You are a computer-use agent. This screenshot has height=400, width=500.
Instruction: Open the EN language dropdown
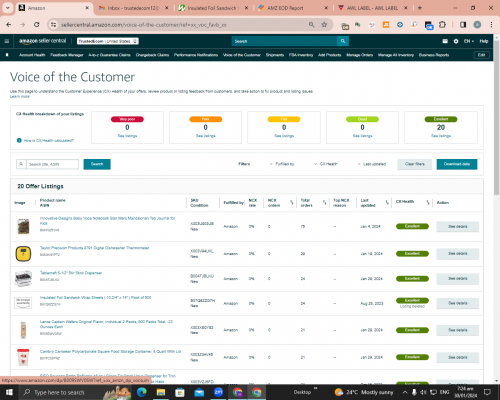[469, 41]
